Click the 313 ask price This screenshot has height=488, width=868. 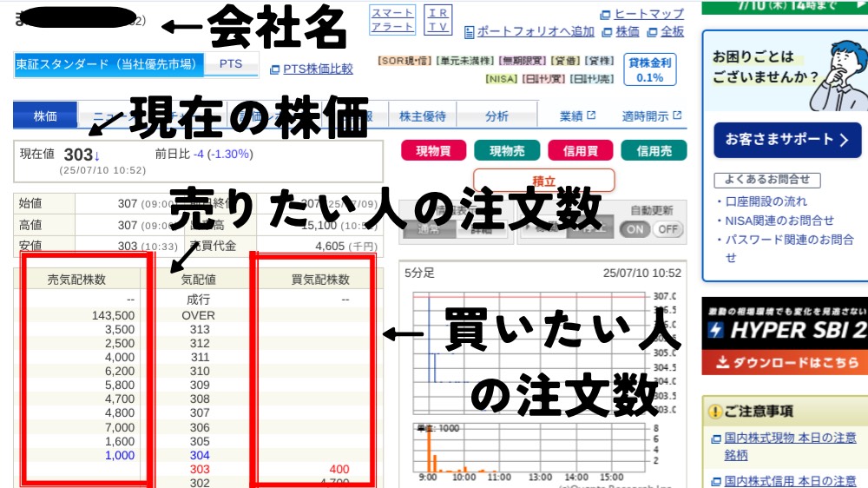200,330
